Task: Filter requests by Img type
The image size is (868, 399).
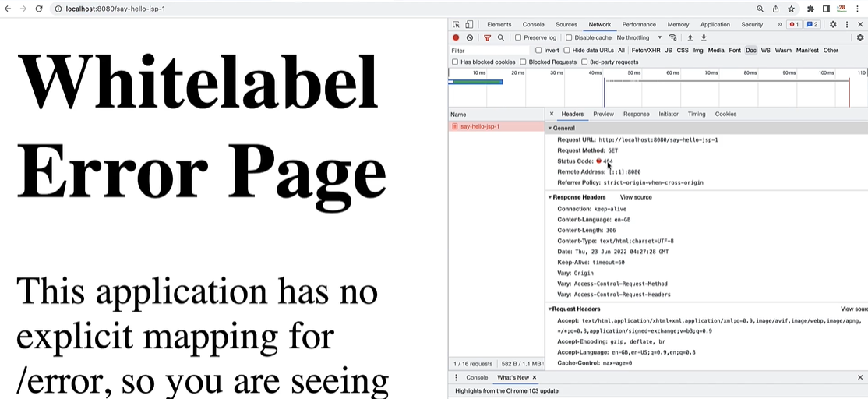Action: [698, 51]
